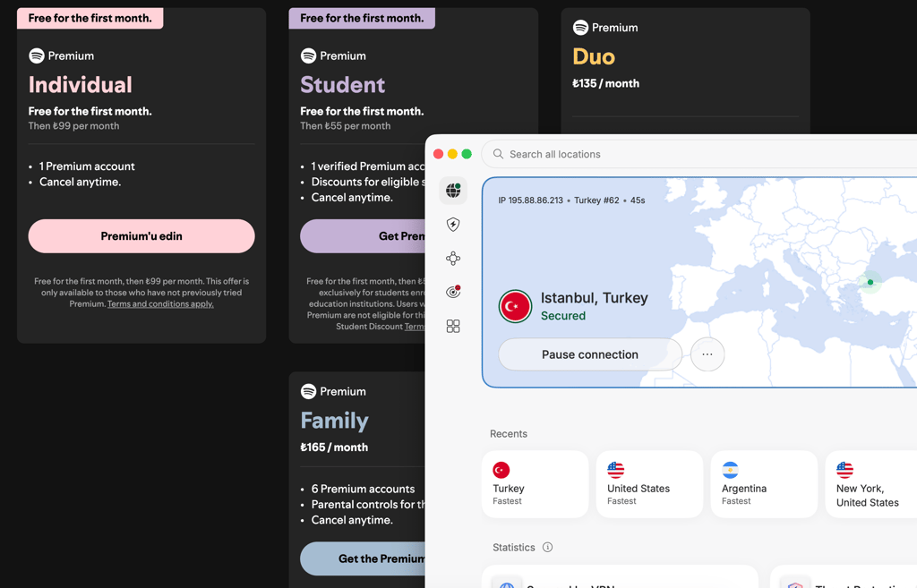Click the green fullscreen window button

point(467,154)
